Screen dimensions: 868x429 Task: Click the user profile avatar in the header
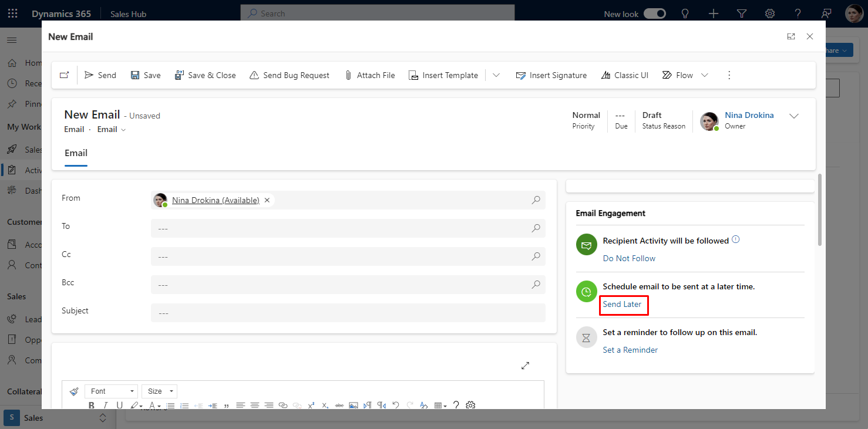[854, 13]
